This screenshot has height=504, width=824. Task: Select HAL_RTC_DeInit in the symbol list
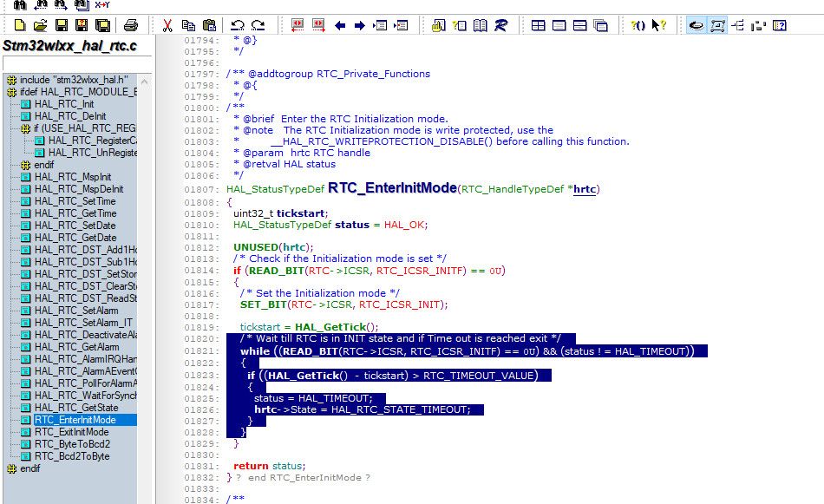coord(70,116)
